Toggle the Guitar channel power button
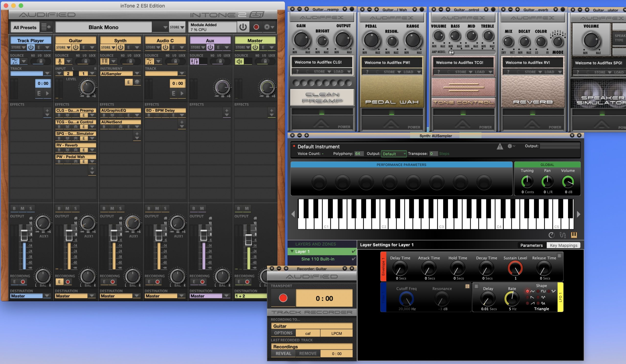This screenshot has height=364, width=626. (76, 47)
